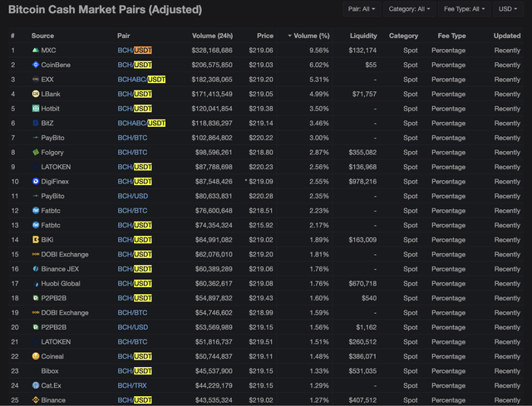
Task: Open the Fee Type: All dropdown
Action: [x=464, y=9]
